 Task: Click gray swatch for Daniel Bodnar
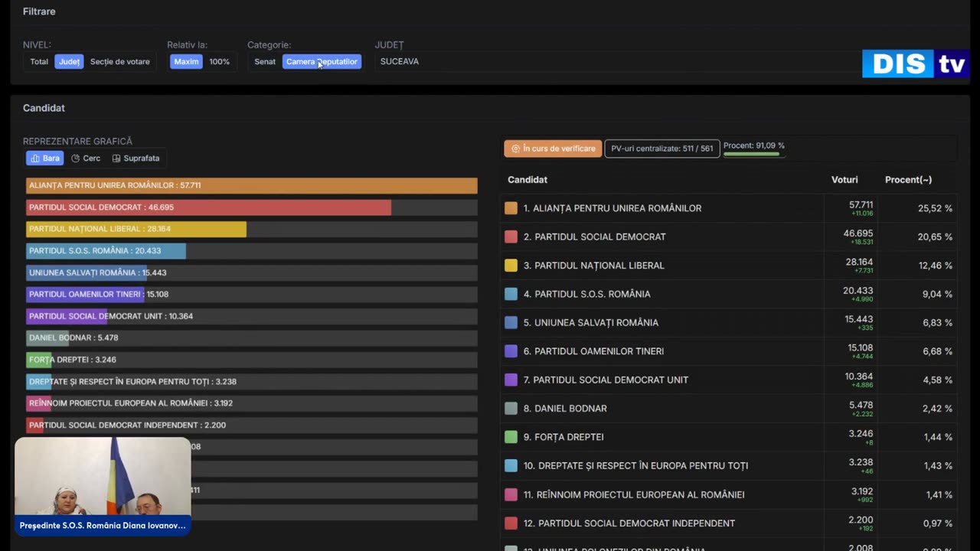[511, 409]
